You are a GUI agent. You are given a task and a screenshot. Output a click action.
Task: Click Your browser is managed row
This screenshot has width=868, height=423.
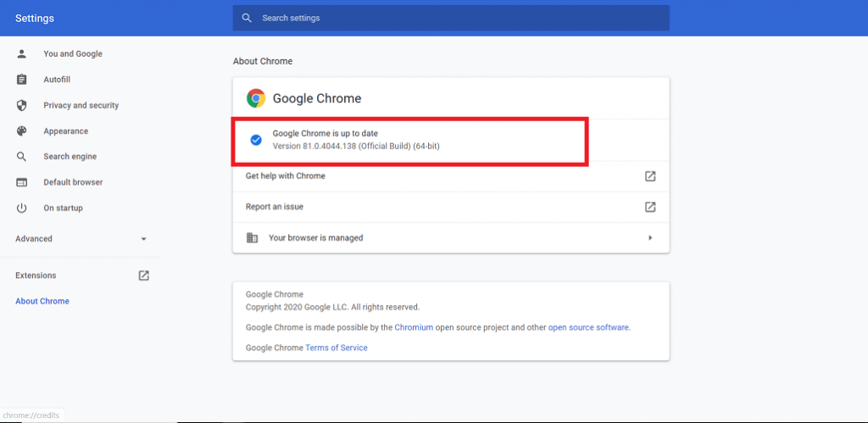pos(451,238)
